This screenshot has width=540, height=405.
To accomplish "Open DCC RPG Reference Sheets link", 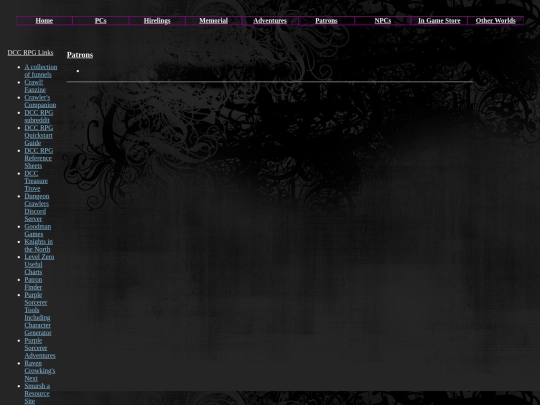I will point(39,158).
